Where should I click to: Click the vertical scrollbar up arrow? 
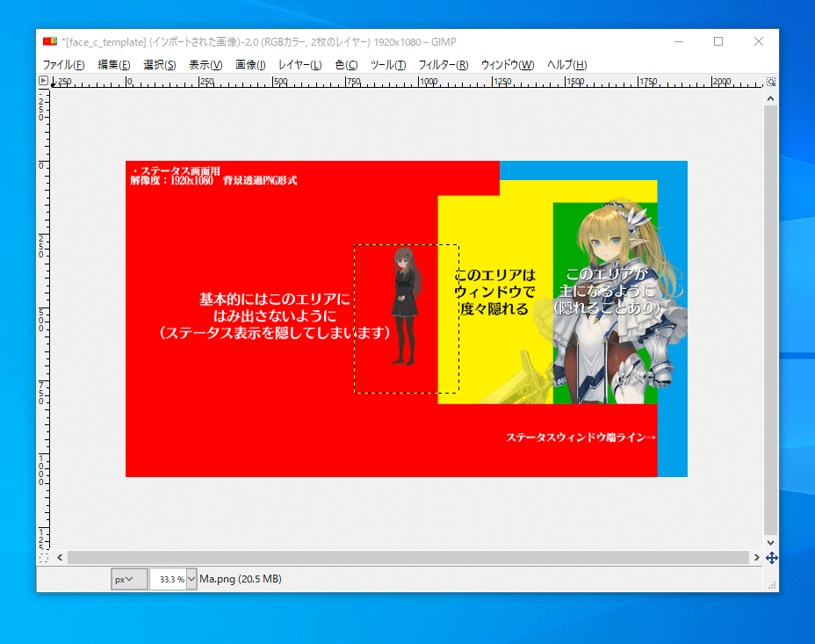click(770, 98)
